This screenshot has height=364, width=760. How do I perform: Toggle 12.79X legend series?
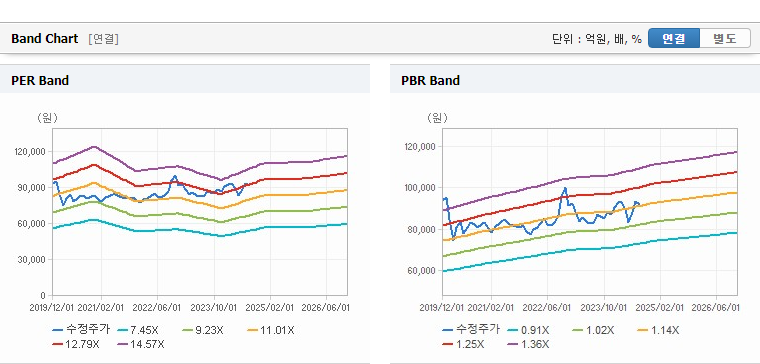pos(76,344)
